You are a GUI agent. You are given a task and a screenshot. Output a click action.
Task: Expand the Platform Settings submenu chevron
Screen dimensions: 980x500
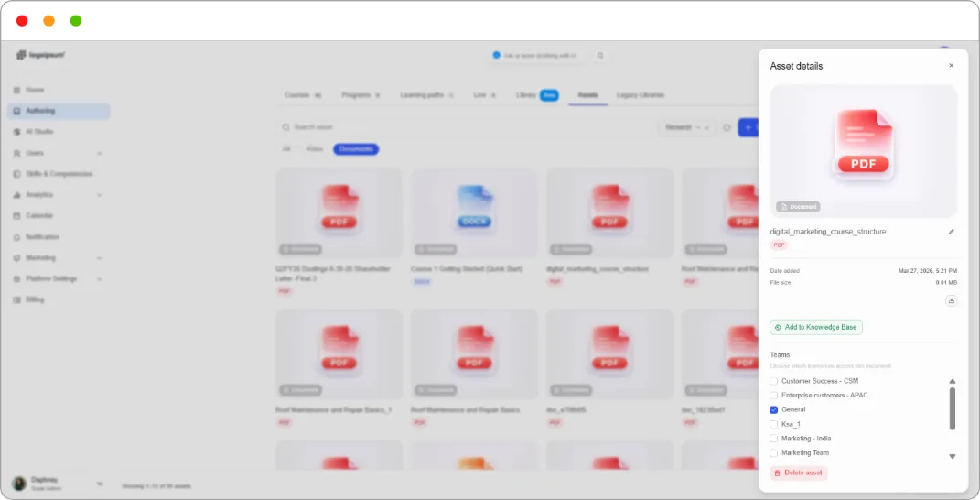[100, 279]
